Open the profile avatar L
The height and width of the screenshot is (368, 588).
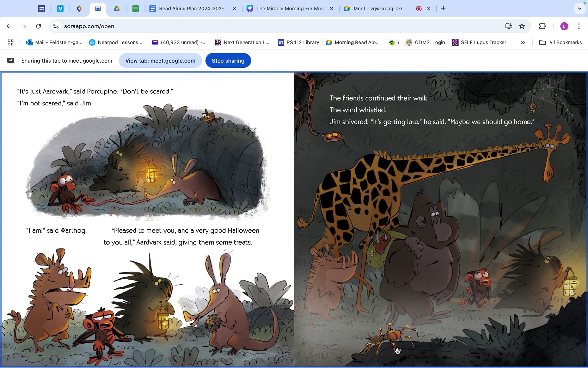pos(564,26)
